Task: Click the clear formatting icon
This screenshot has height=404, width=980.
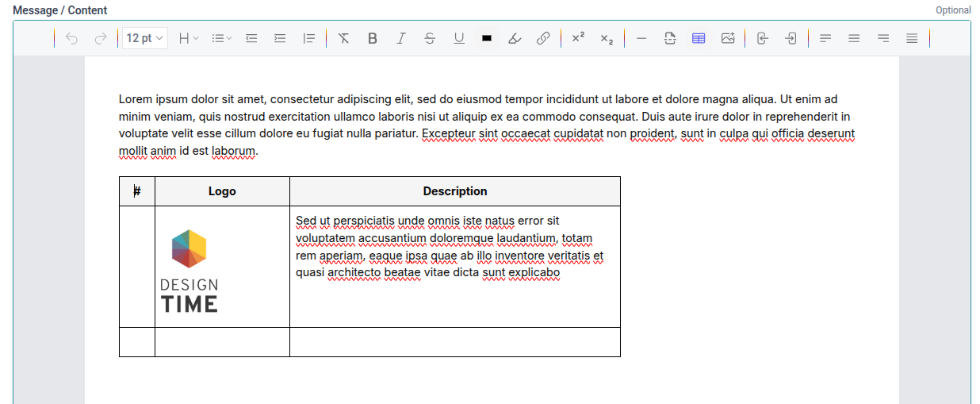Action: click(343, 38)
